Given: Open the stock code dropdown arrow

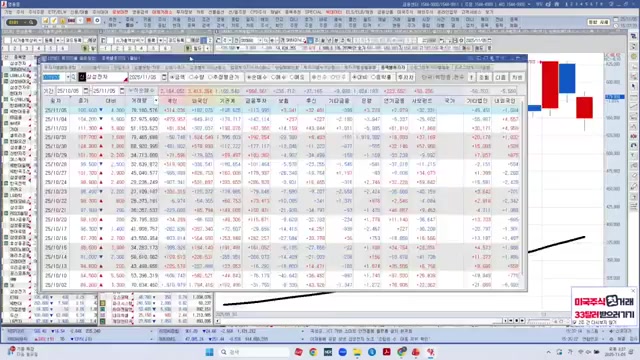Looking at the screenshot, I should point(68,77).
